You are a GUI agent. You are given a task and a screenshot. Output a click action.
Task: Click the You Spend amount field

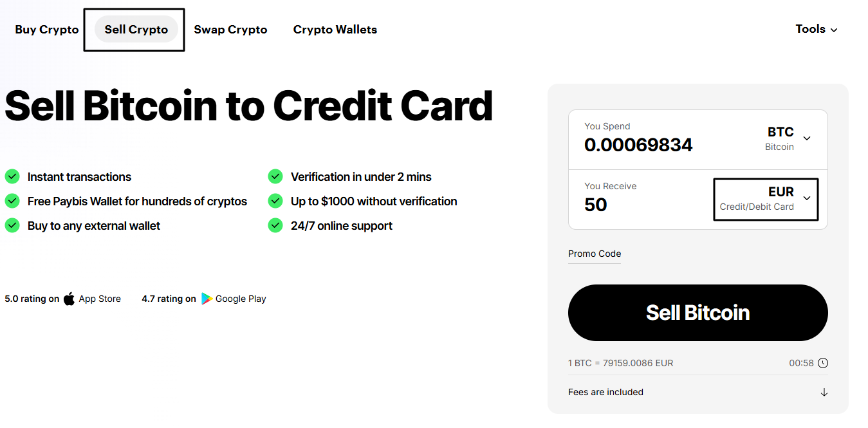click(638, 145)
